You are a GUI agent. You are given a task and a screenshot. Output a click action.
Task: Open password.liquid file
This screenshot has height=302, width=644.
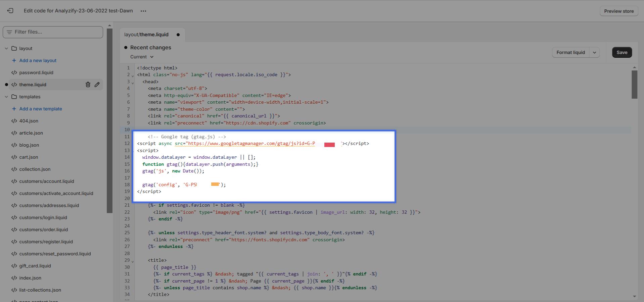pos(36,72)
